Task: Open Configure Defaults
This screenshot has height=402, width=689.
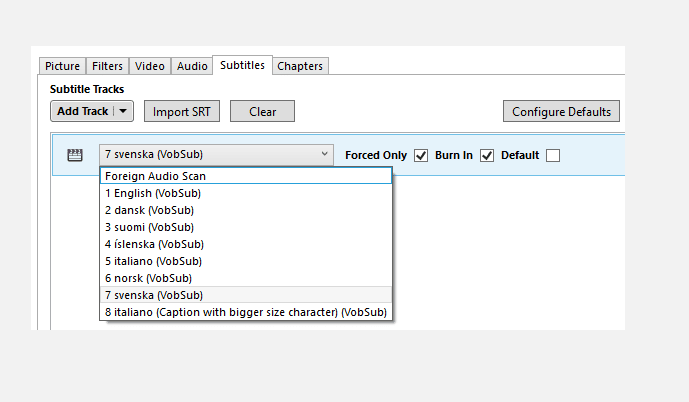Action: point(561,111)
